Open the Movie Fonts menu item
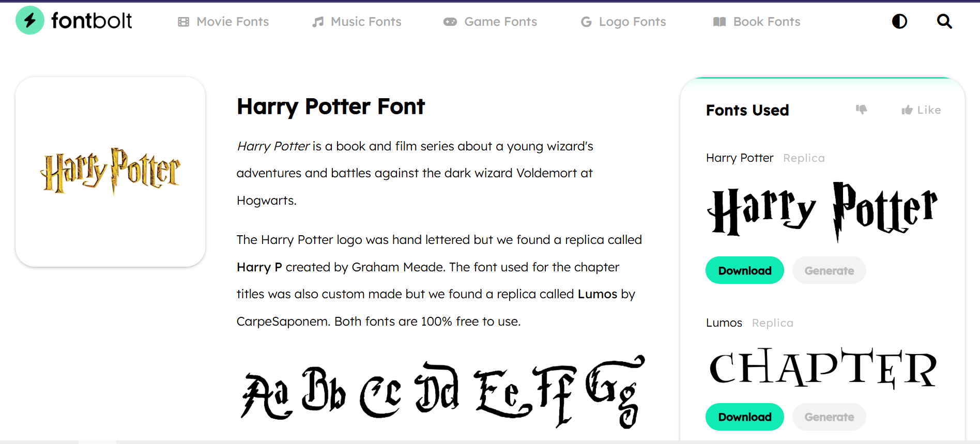 233,22
